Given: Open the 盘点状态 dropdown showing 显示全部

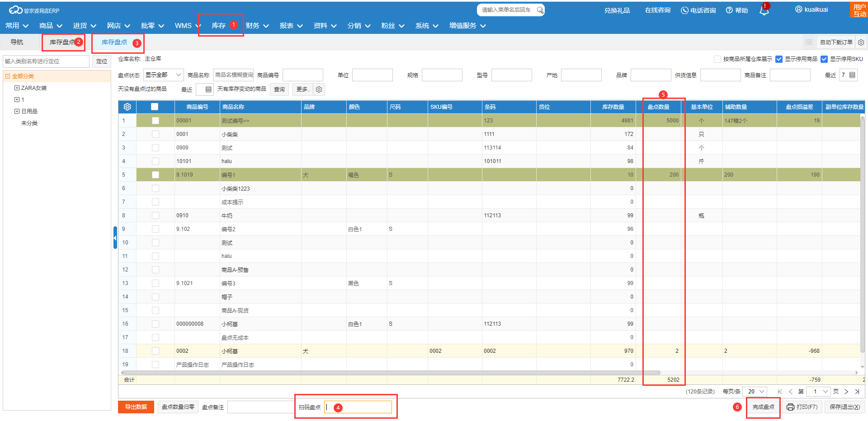Looking at the screenshot, I should [x=163, y=75].
